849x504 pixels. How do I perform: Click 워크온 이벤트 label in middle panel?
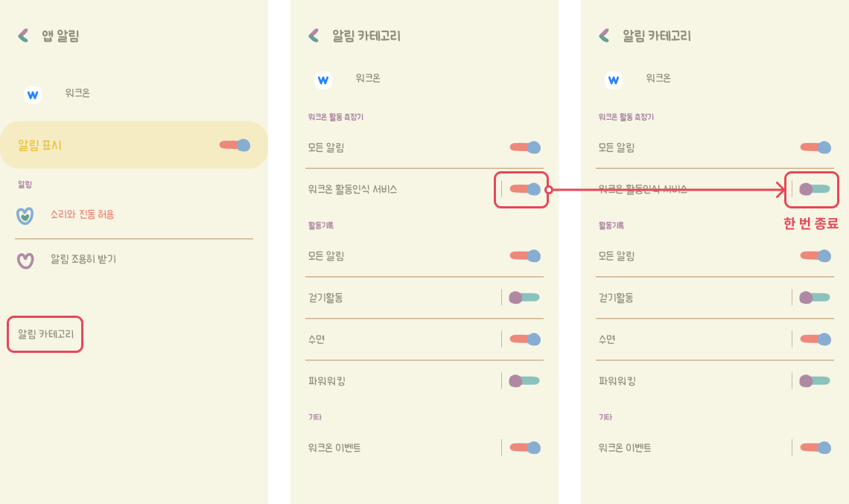click(x=334, y=447)
